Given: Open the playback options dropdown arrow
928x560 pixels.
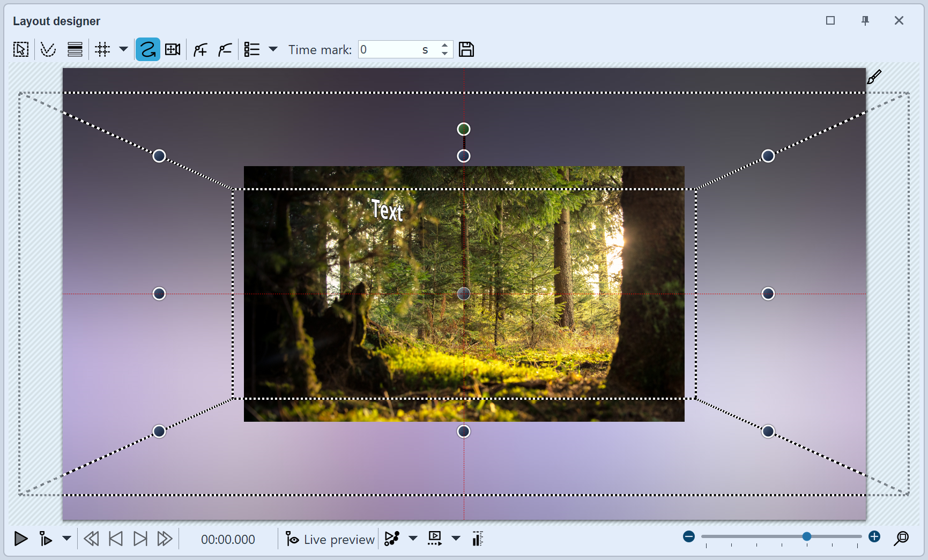Looking at the screenshot, I should coord(66,539).
